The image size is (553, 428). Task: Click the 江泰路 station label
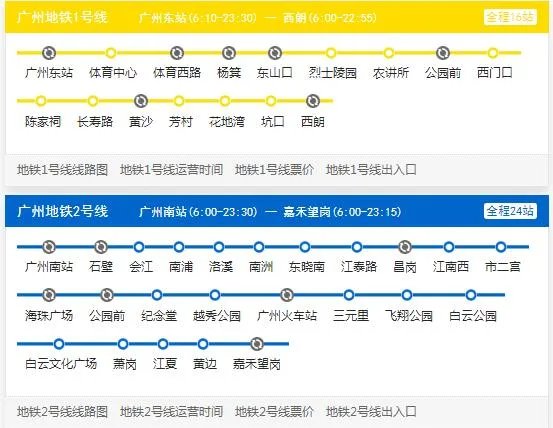click(359, 267)
